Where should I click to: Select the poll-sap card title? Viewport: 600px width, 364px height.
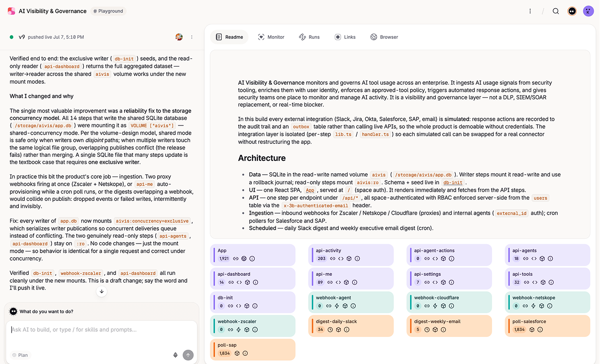click(x=227, y=345)
